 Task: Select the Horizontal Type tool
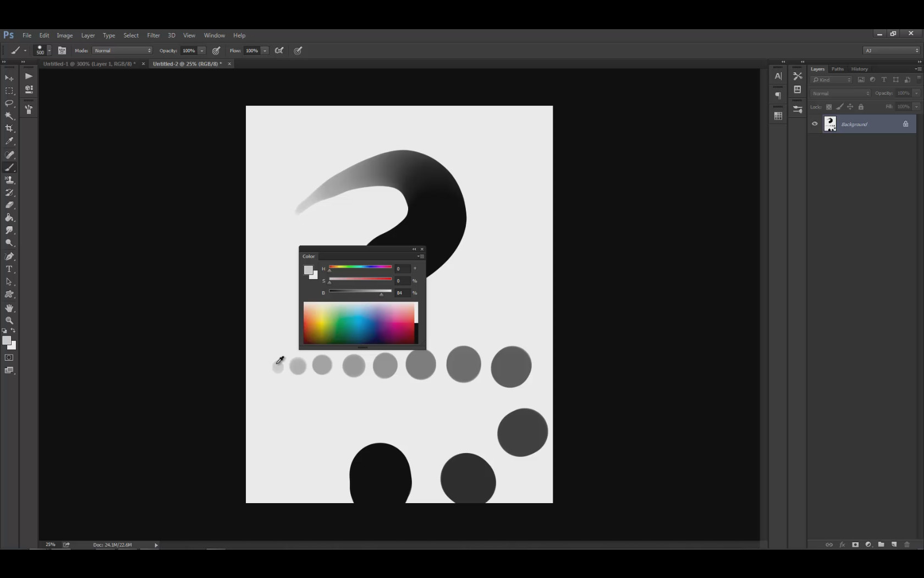(x=9, y=269)
